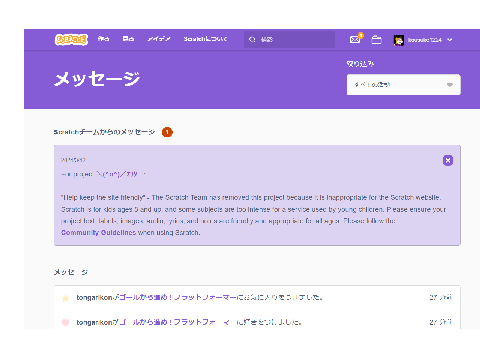Open the message filter dropdown
Screen dimensions: 480x360
point(404,85)
